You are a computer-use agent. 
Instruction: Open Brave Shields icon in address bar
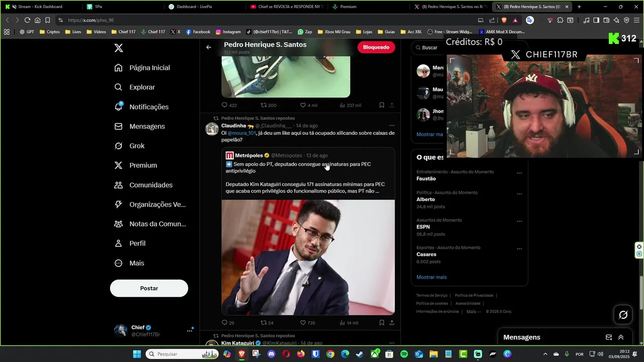[504, 20]
